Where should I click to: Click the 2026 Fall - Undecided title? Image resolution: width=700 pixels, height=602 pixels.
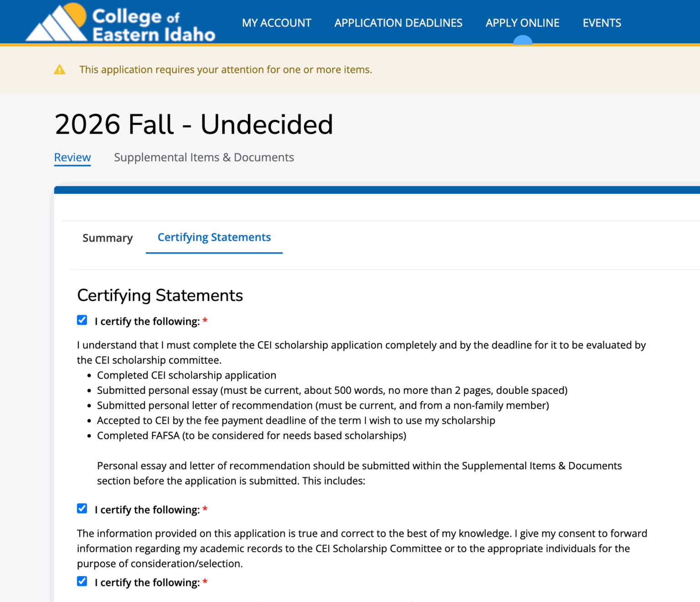(x=193, y=124)
